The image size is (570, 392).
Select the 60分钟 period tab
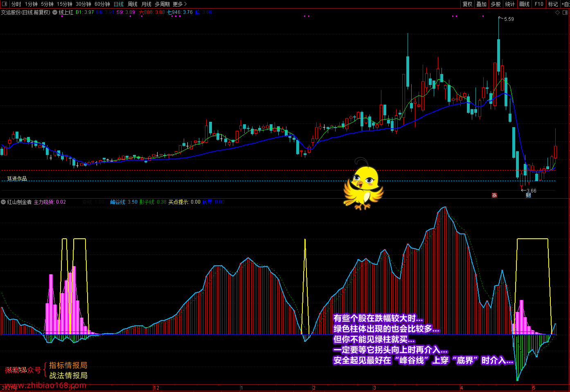pyautogui.click(x=102, y=4)
